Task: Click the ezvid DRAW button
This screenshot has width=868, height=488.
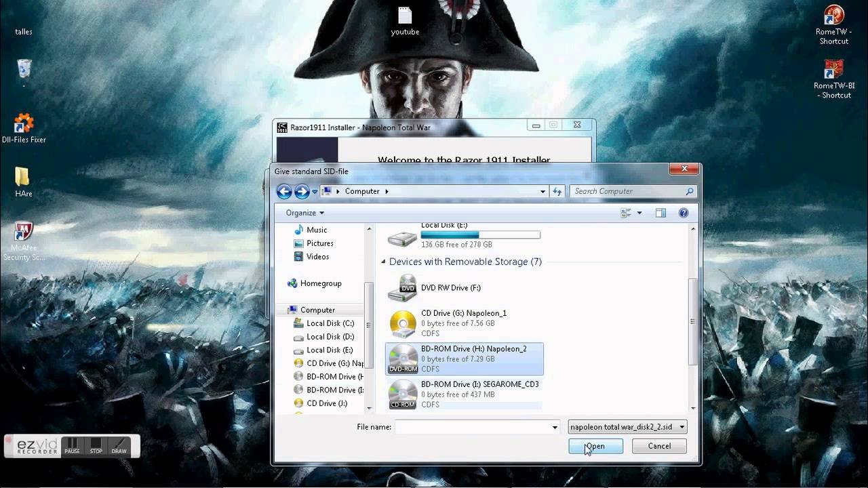Action: pos(119,446)
